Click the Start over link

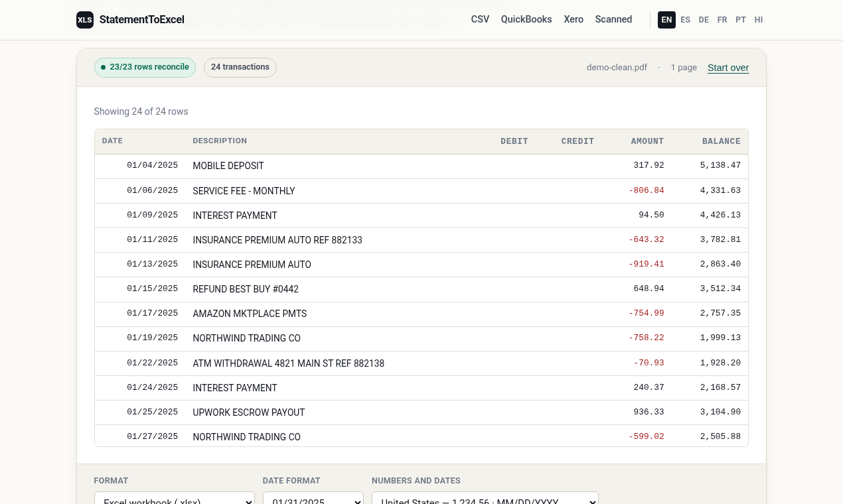tap(728, 68)
